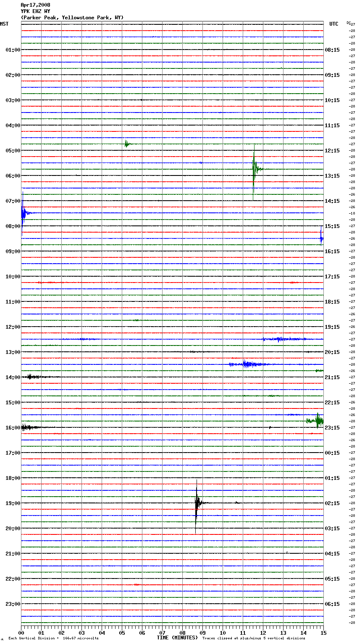Click minute tick 00 on bottom axis
The image size is (357, 644).
pos(21,633)
